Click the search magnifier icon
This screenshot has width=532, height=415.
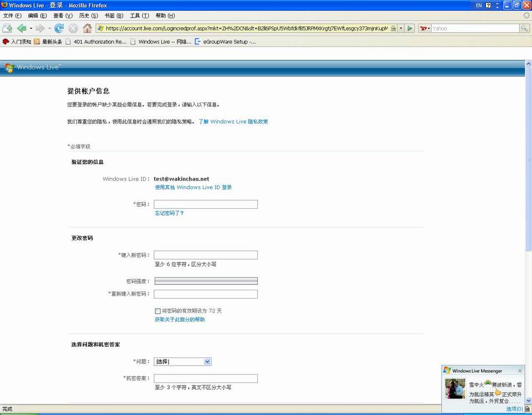(x=524, y=28)
